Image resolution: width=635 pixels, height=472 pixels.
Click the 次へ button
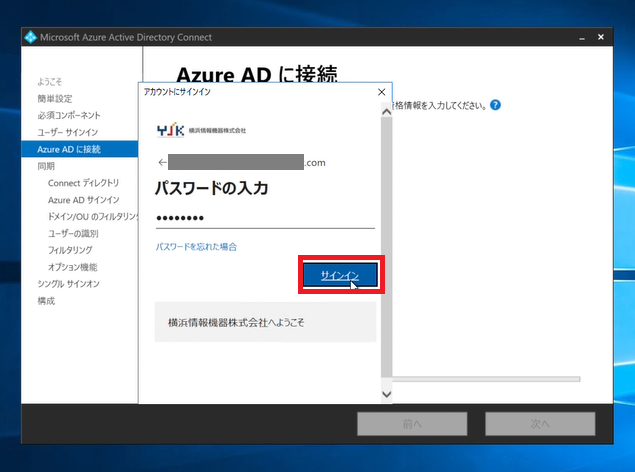click(x=540, y=424)
